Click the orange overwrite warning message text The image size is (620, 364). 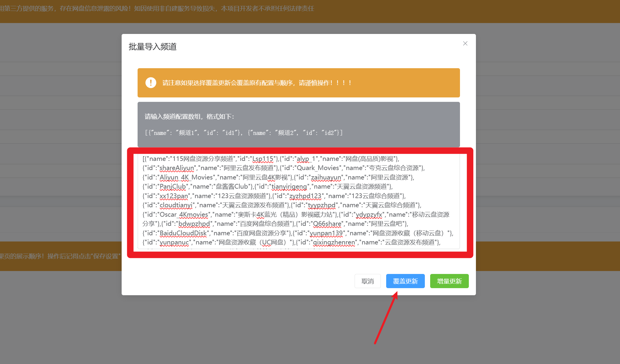257,83
